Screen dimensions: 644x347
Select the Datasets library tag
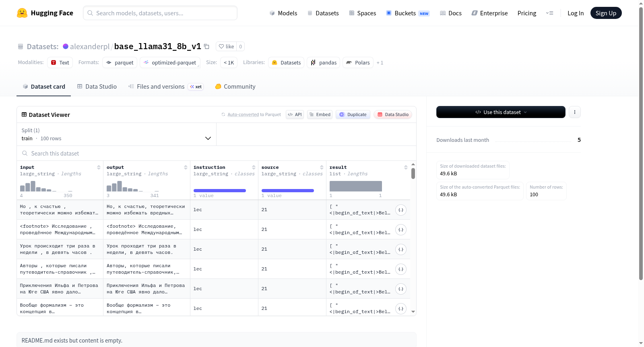click(286, 62)
